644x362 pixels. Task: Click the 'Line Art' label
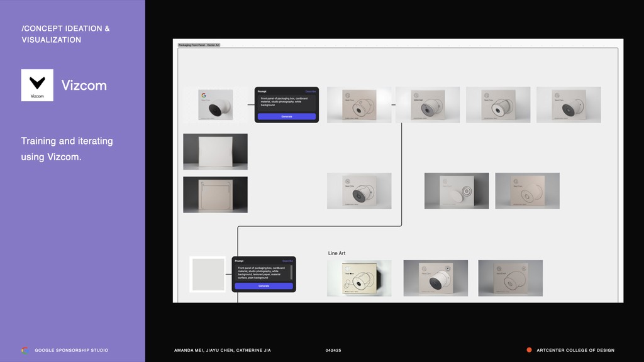336,253
